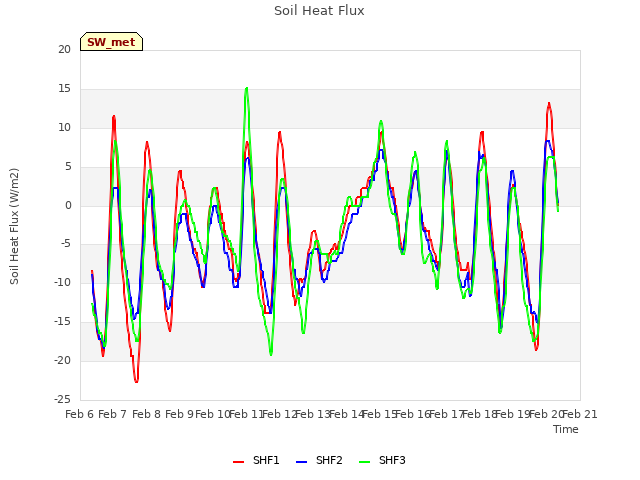The height and width of the screenshot is (480, 640).
Task: Click the Soil Heat Flux (W/m2) axis title
Action: [14, 226]
